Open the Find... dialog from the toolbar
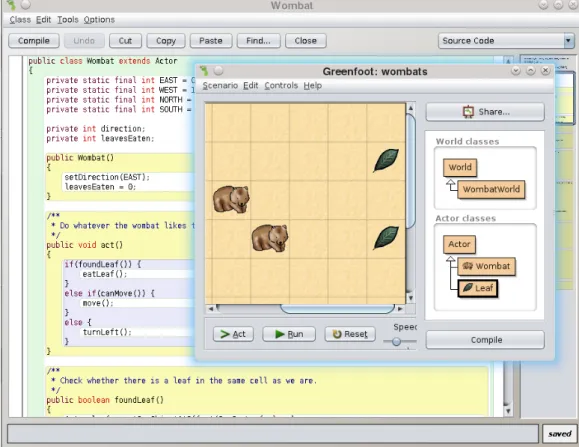The image size is (579, 447). click(258, 41)
